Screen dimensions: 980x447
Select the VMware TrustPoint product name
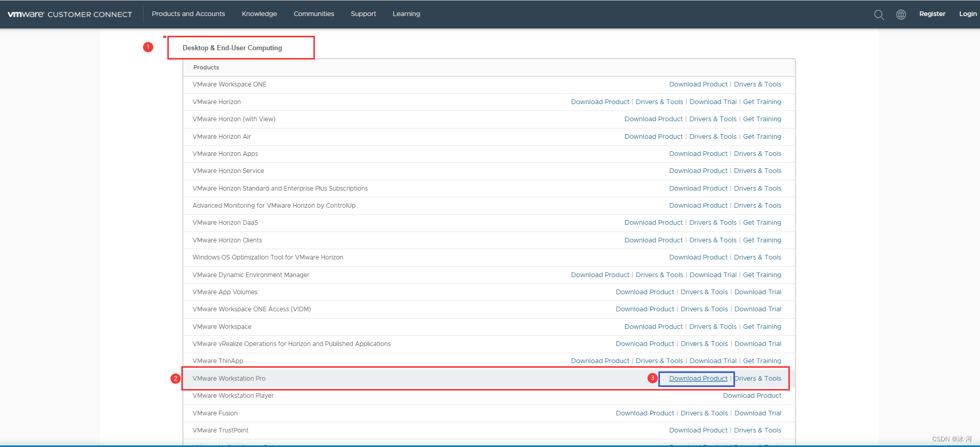tap(221, 430)
